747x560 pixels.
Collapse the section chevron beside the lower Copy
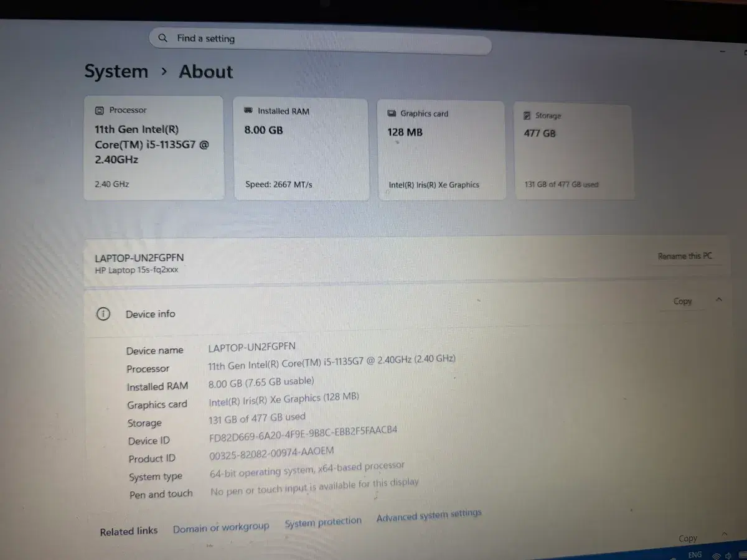724,534
